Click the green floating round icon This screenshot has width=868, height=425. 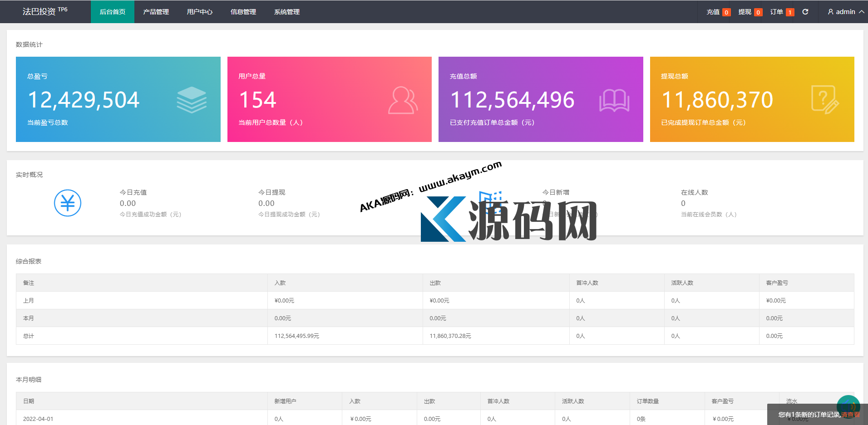tap(848, 406)
